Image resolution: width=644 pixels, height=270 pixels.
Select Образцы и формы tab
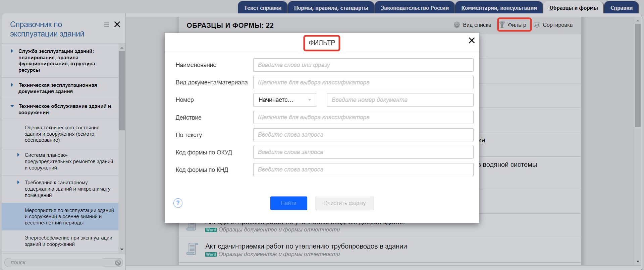(574, 8)
